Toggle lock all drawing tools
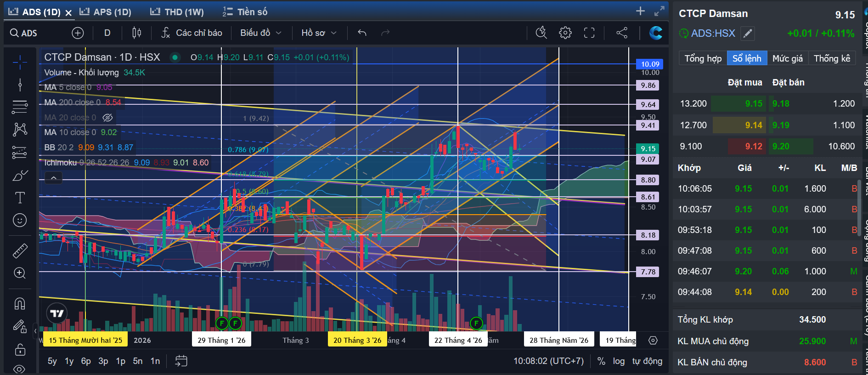Viewport: 868px width, 375px height. (20, 349)
